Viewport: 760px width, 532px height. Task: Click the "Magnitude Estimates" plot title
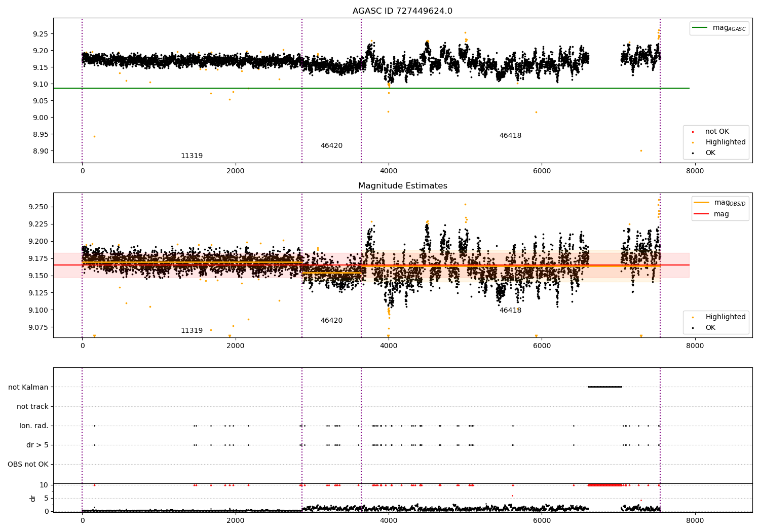click(402, 186)
